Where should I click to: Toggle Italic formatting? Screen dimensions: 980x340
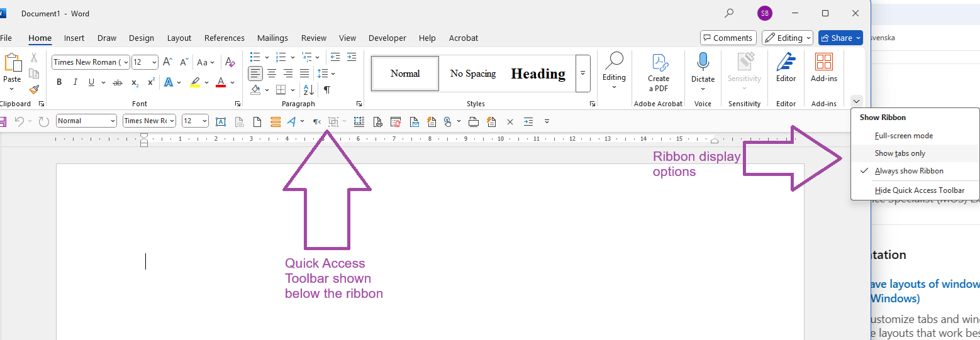click(x=75, y=82)
